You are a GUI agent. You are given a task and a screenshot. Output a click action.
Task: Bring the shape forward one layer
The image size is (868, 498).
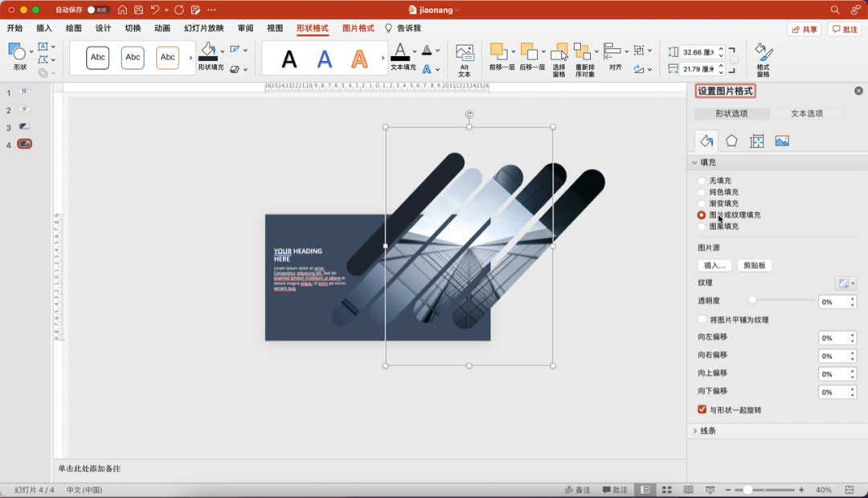[x=497, y=52]
